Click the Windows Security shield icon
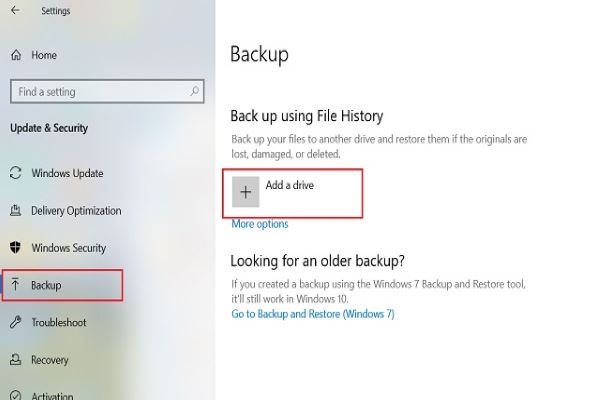This screenshot has width=600, height=400. [x=15, y=247]
